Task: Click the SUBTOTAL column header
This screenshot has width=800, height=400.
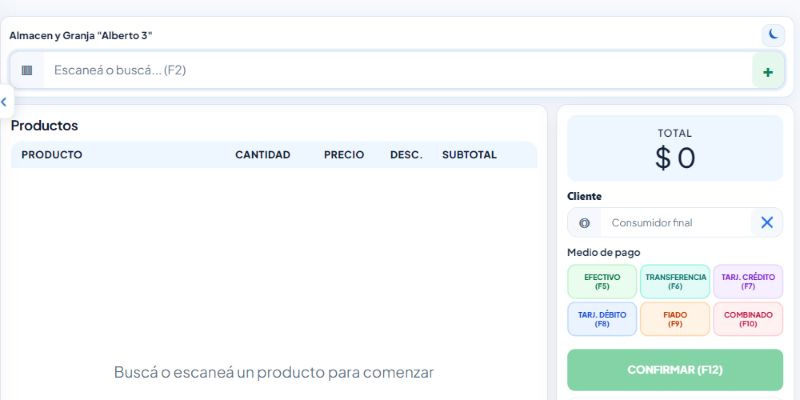Action: pos(469,155)
